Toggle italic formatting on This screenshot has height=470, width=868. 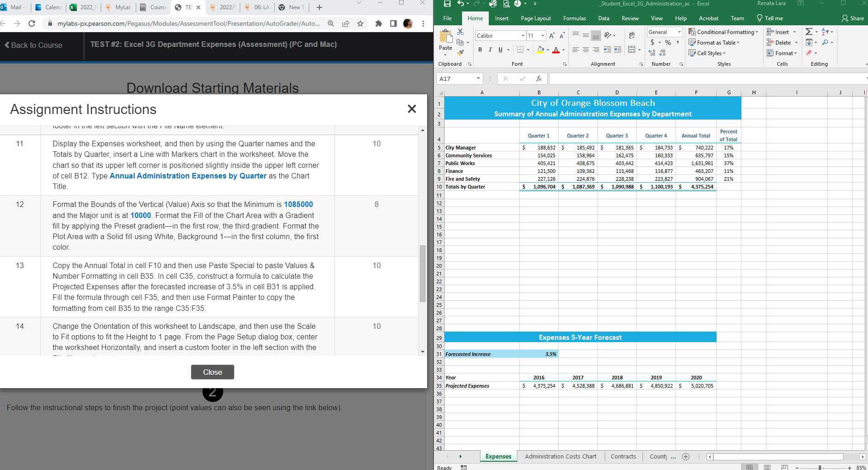490,49
